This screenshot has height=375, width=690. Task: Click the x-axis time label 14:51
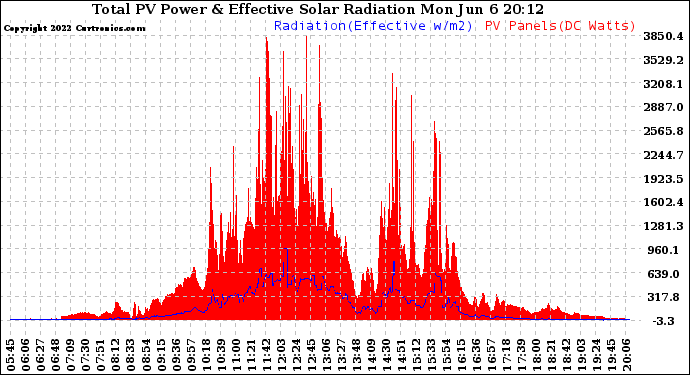(401, 355)
